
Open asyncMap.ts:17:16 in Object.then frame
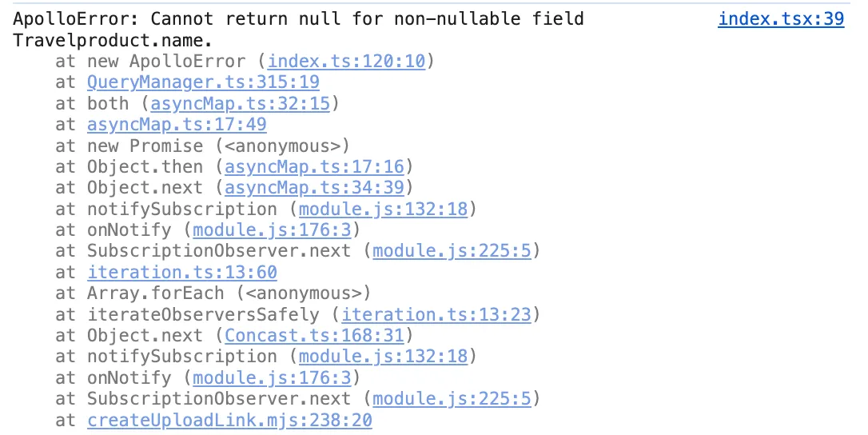coord(314,167)
